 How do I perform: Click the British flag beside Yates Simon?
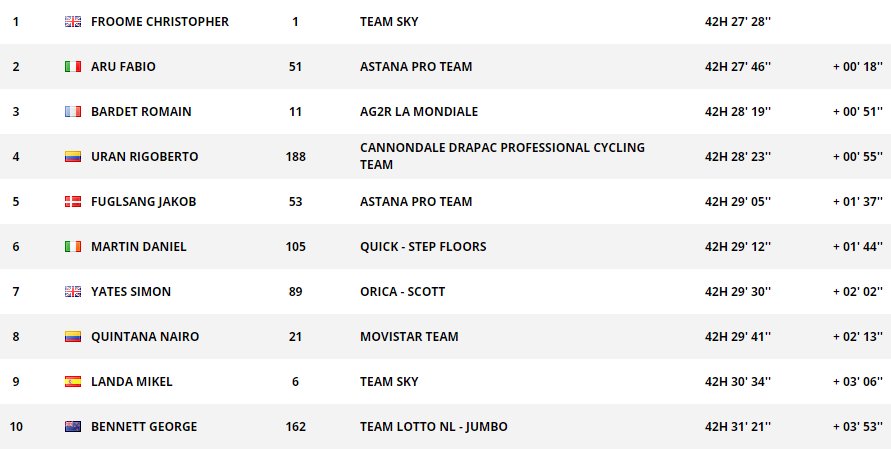pyautogui.click(x=72, y=292)
